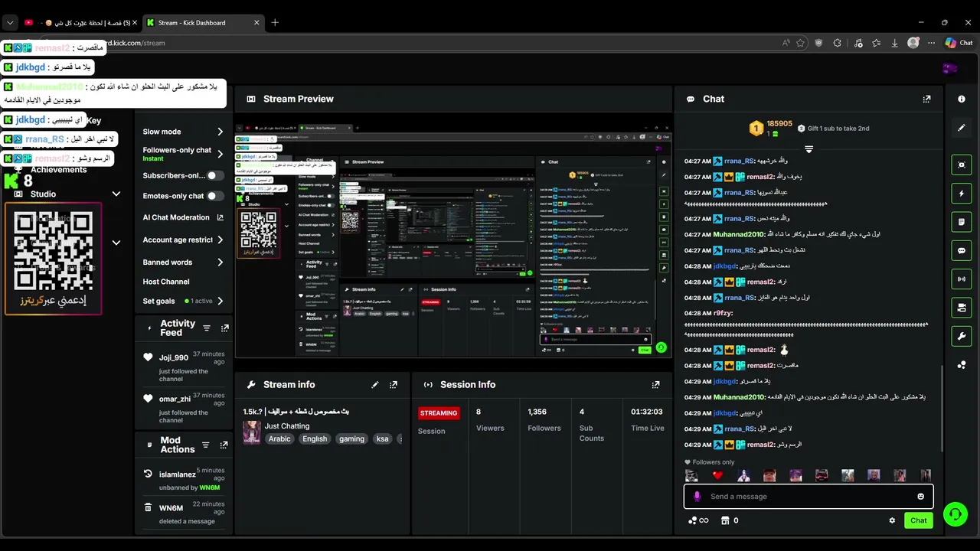
Task: Toggle Subscribers-only chat switch
Action: coord(216,175)
